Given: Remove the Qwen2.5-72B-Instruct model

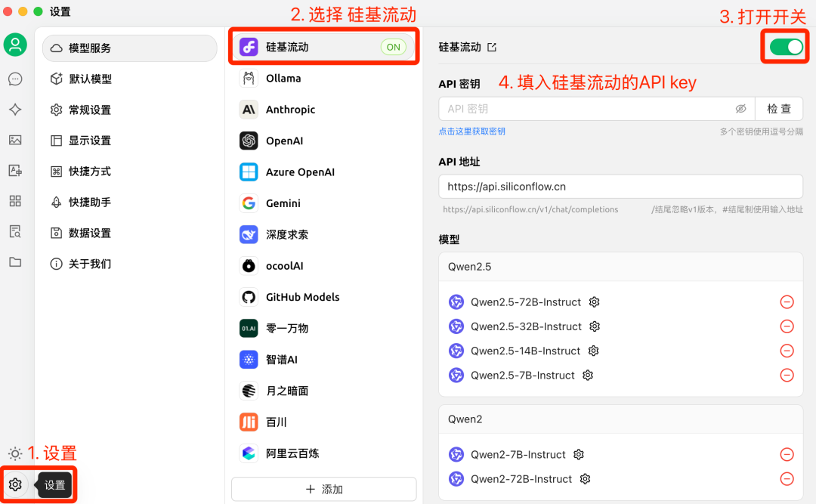Looking at the screenshot, I should pos(787,302).
